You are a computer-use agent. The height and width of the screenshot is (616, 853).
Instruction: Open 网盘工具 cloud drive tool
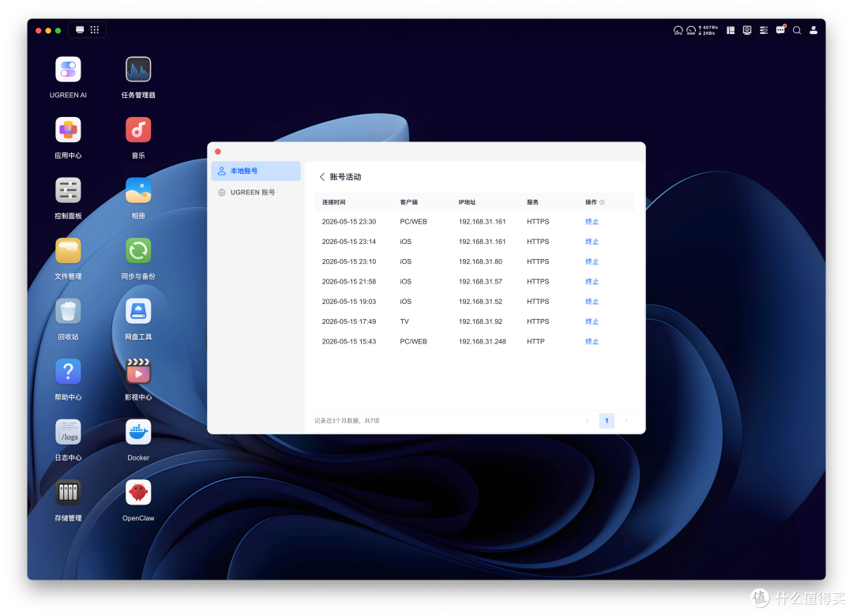[x=138, y=311]
